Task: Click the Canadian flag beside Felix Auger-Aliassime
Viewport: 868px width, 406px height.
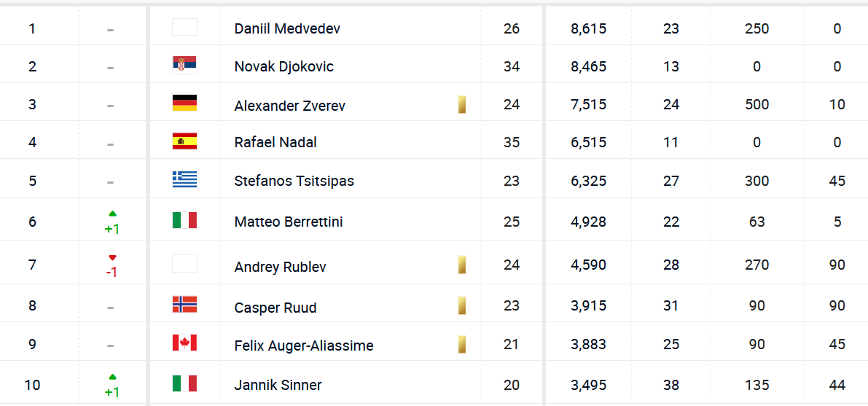Action: coord(184,343)
